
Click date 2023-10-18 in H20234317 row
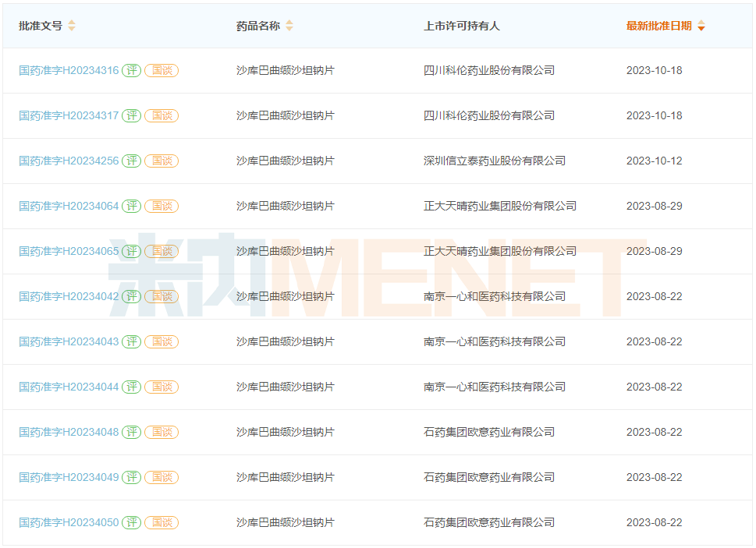[x=655, y=115]
